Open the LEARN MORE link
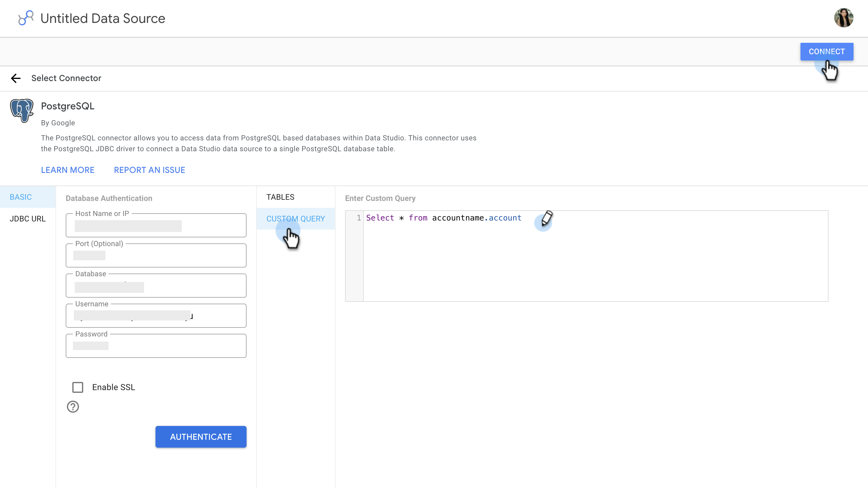868x488 pixels. 68,170
